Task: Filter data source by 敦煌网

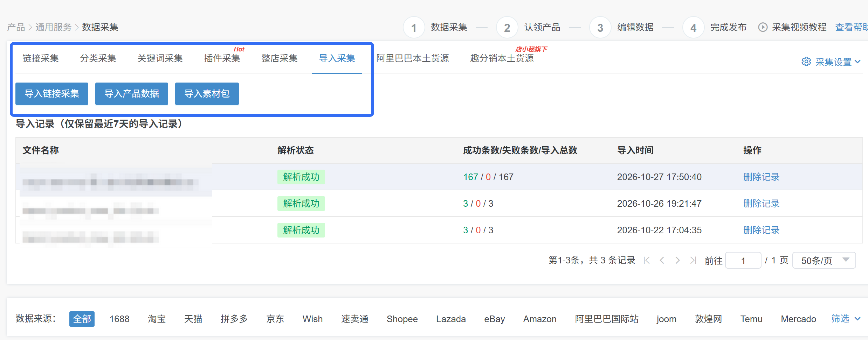Action: (709, 319)
